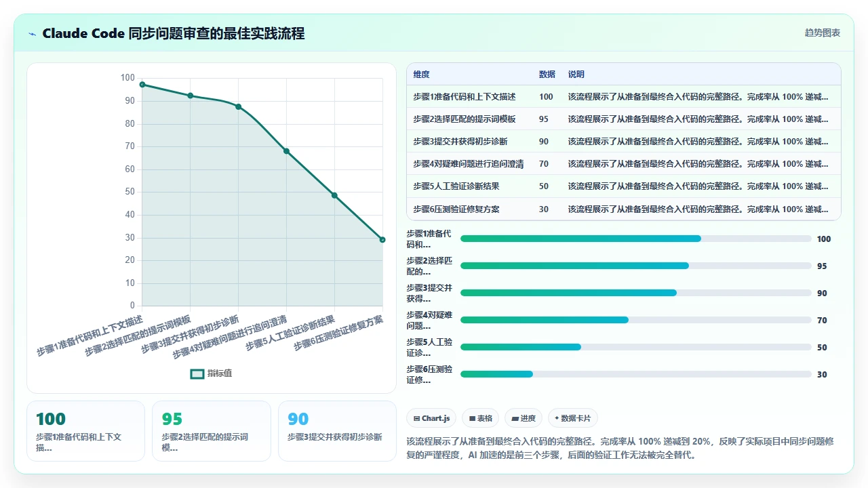Click the chart data point for 步骤5
Screen dimensions: 868x488
[334, 196]
